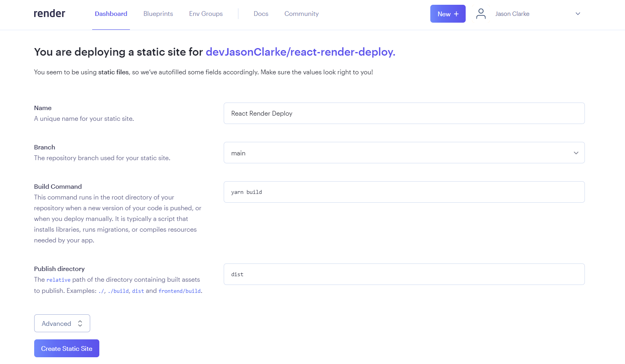Click the user avatar icon
This screenshot has height=364, width=625.
(x=481, y=14)
